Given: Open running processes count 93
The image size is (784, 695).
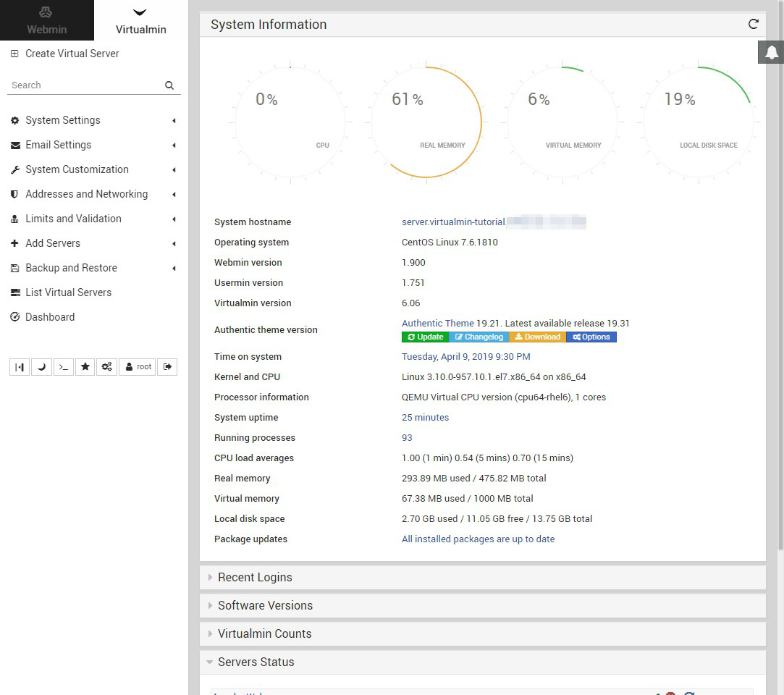Looking at the screenshot, I should pos(407,438).
